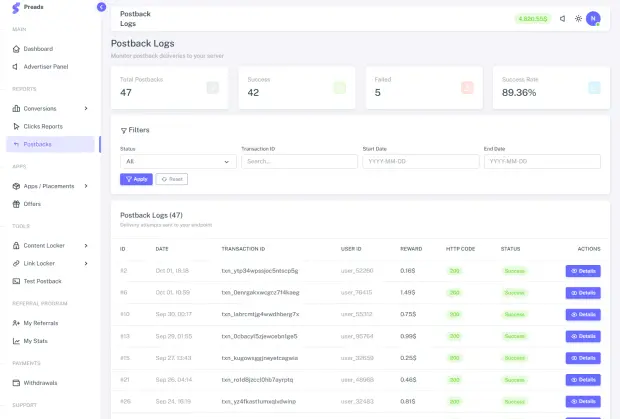
Task: View Details for the 1.49$ reward row
Action: [x=583, y=293]
